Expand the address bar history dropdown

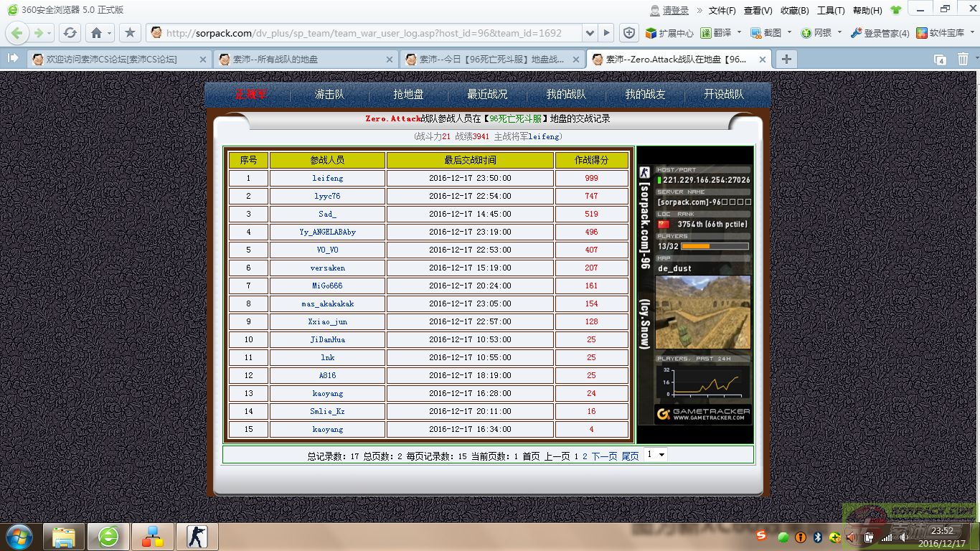[590, 33]
